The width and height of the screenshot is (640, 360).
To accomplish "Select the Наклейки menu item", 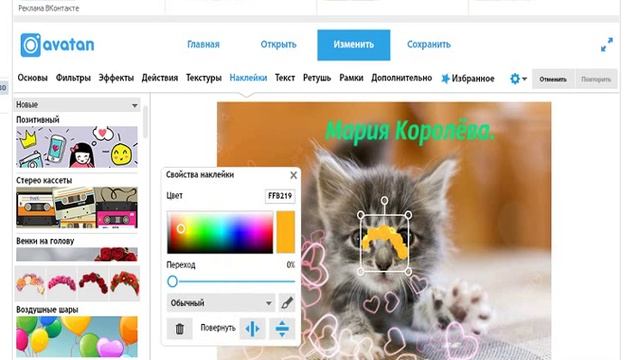I will click(x=248, y=78).
